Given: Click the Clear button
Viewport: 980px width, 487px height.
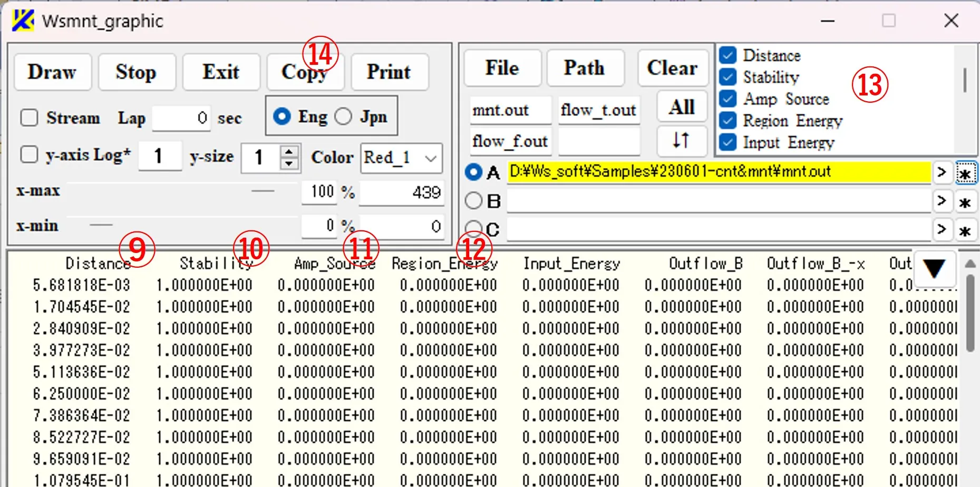Looking at the screenshot, I should click(x=673, y=68).
